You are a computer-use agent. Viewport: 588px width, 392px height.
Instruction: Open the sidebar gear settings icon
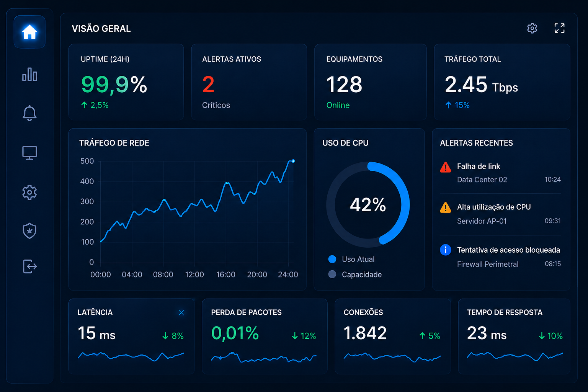point(29,192)
